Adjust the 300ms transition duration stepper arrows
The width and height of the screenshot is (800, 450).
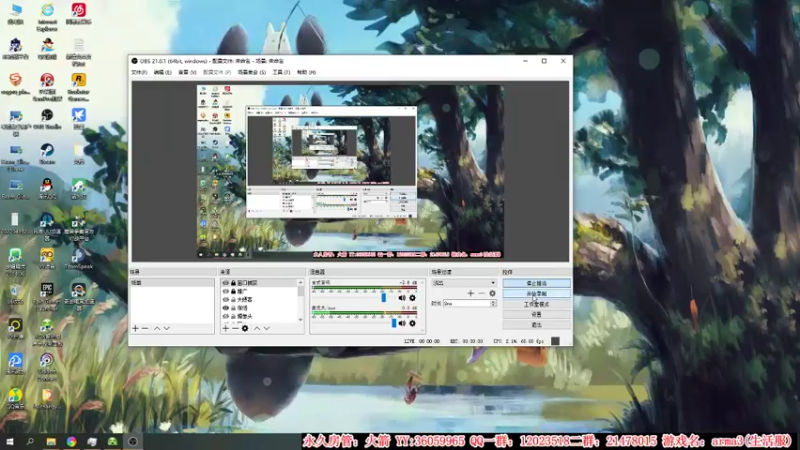pos(493,304)
